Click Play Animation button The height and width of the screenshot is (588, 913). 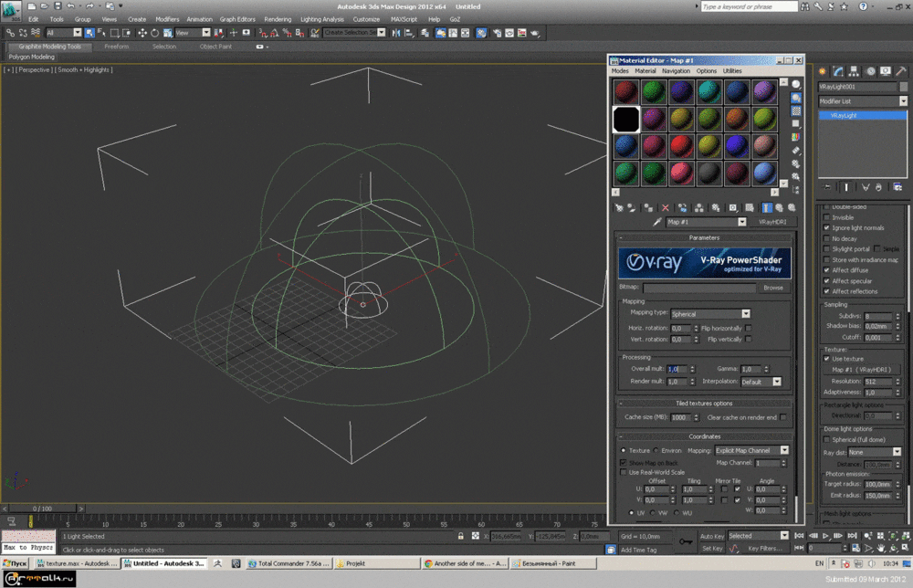click(x=825, y=536)
